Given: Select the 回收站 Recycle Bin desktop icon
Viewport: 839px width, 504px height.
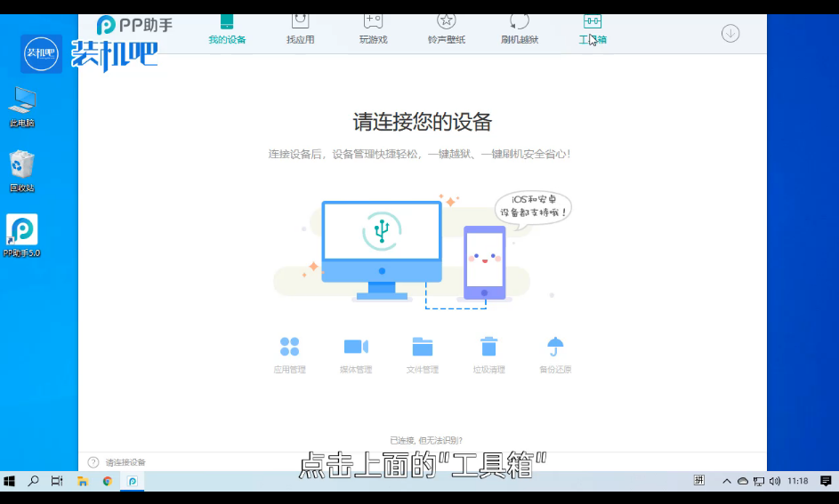Looking at the screenshot, I should point(22,171).
